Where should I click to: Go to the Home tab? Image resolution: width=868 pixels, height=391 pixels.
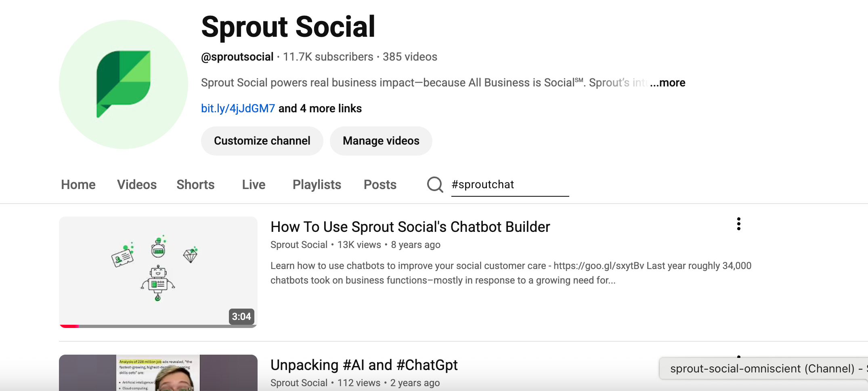pos(78,185)
